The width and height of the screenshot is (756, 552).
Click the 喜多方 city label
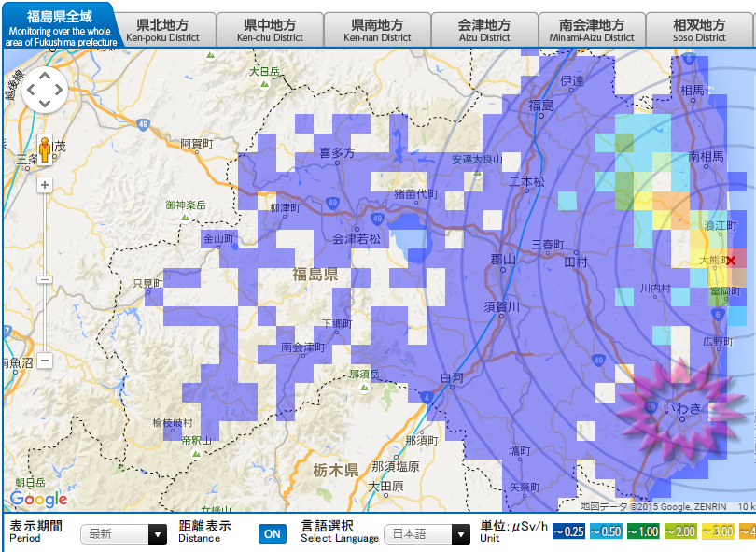click(337, 153)
